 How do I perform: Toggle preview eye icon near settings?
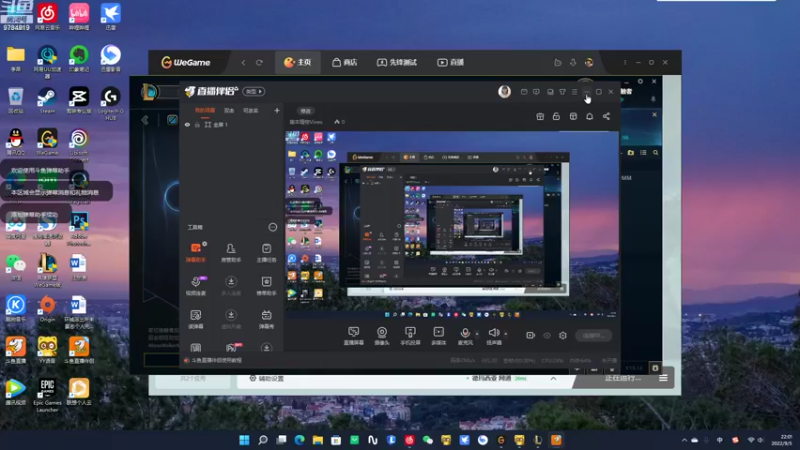pyautogui.click(x=547, y=335)
